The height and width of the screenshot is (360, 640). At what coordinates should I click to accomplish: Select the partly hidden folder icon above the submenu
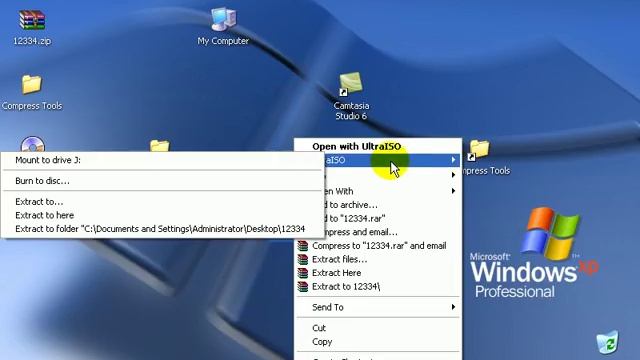click(x=160, y=146)
